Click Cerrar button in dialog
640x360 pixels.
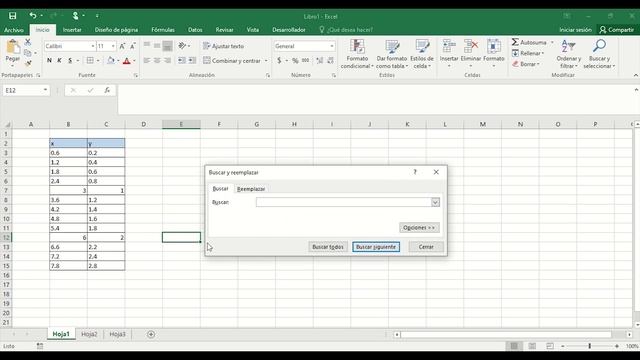point(426,247)
